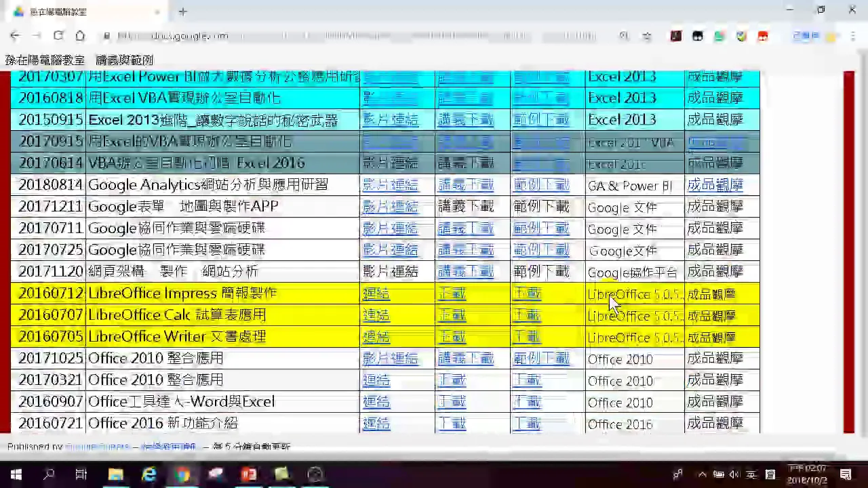Open 影片連結 for 20170711 Google協同作業 row
The width and height of the screenshot is (868, 488).
(390, 228)
